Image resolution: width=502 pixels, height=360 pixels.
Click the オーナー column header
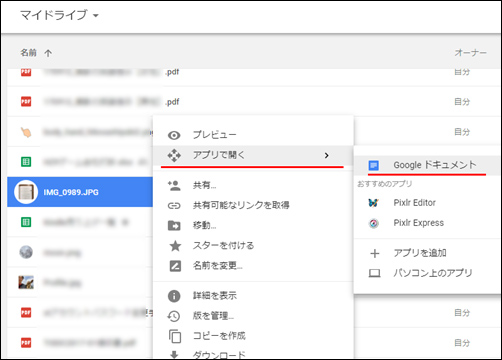coord(470,53)
